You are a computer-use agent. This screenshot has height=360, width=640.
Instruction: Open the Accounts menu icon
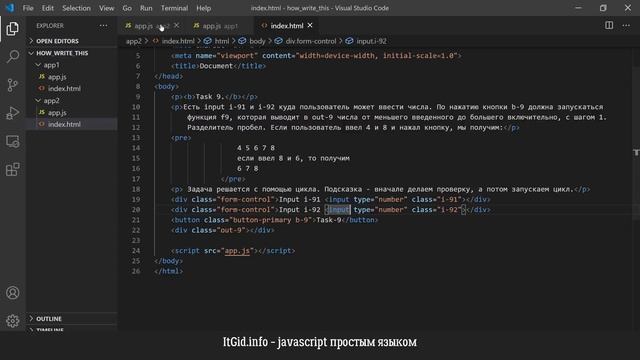pos(13,293)
